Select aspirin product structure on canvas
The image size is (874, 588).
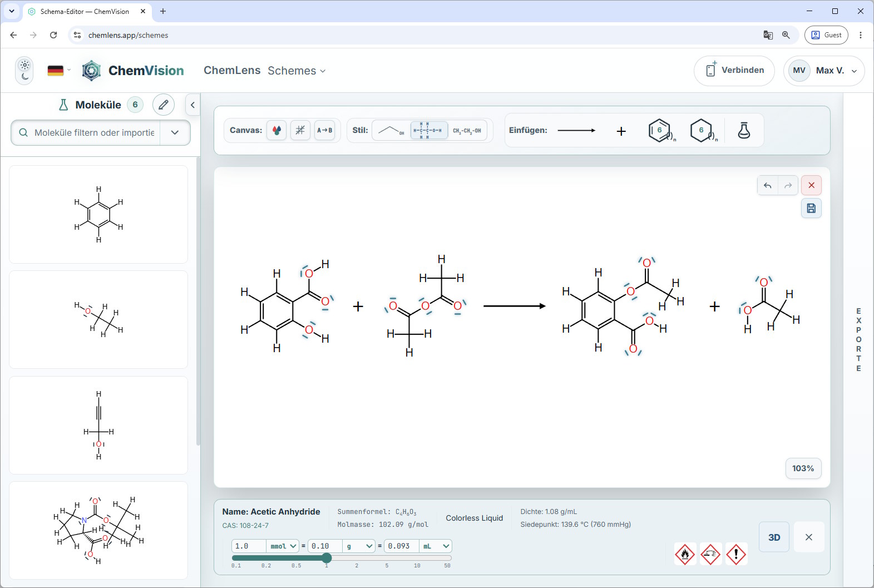click(624, 306)
